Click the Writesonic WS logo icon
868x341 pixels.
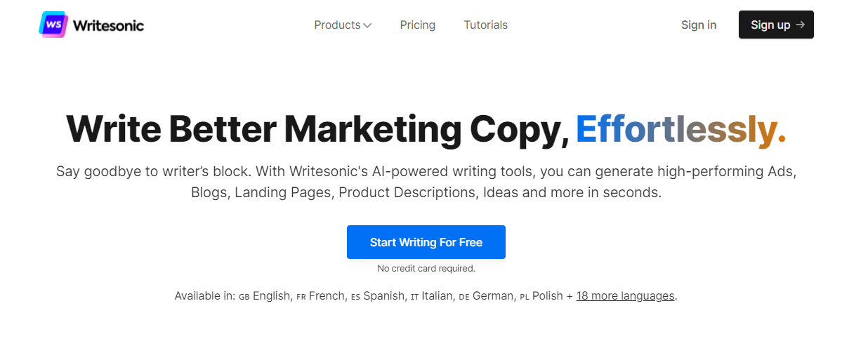(x=53, y=25)
